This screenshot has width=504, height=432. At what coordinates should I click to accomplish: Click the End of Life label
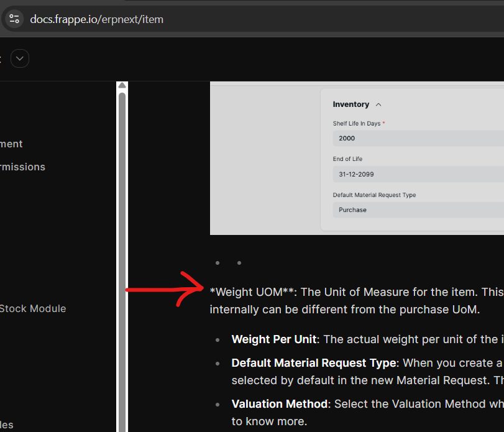coord(347,159)
